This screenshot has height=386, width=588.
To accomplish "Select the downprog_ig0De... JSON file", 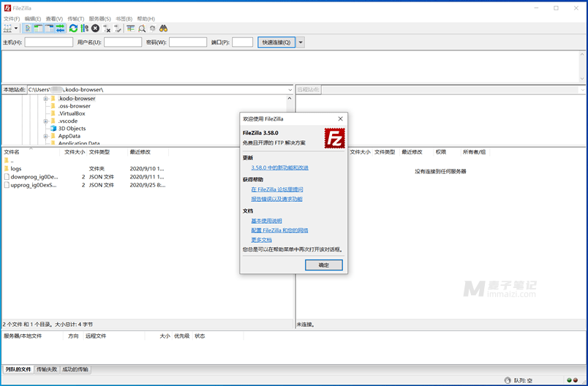I will click(x=34, y=177).
